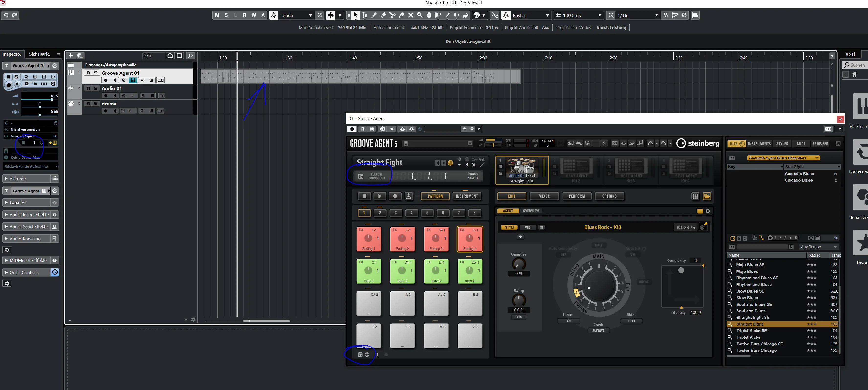The image size is (868, 390).
Task: Toggle plugin power button in Groove Agent window
Action: [352, 129]
